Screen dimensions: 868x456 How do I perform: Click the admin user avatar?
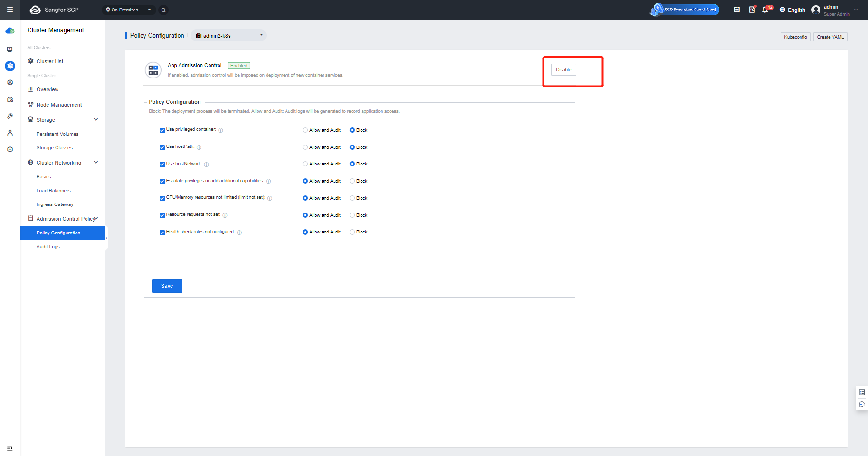tap(816, 10)
